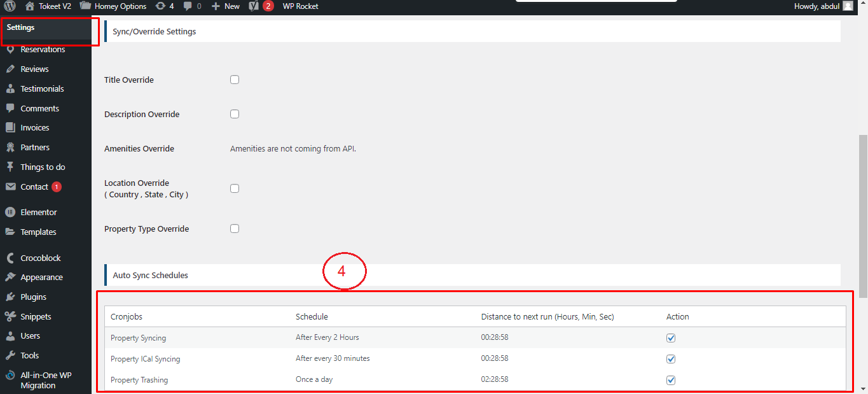Click the 'Once a day' schedule text
Screen dimensions: 868x394
tap(314, 379)
